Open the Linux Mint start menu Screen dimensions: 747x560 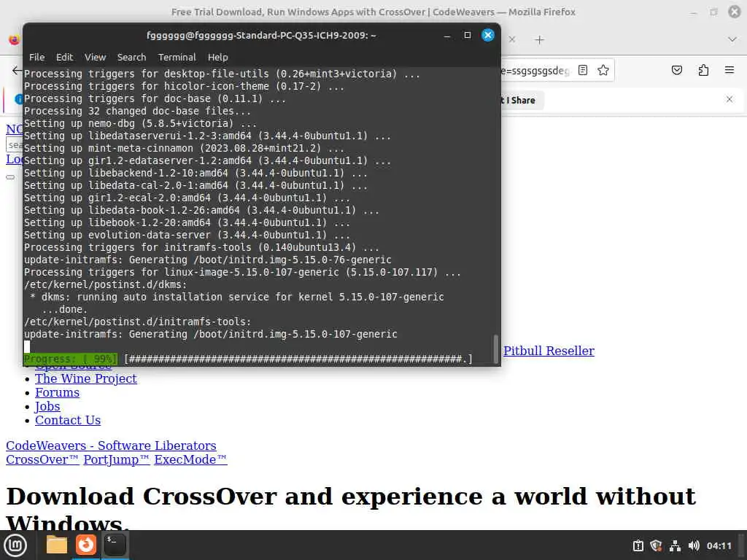coord(16,545)
